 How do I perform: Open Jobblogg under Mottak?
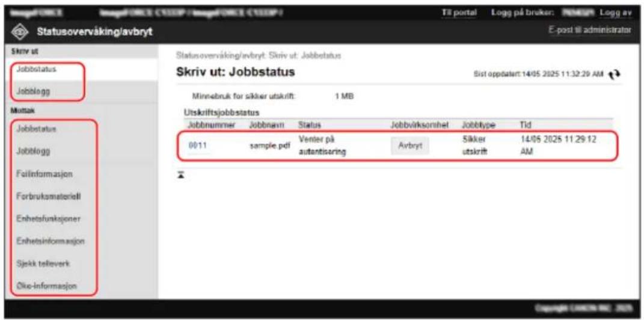34,151
